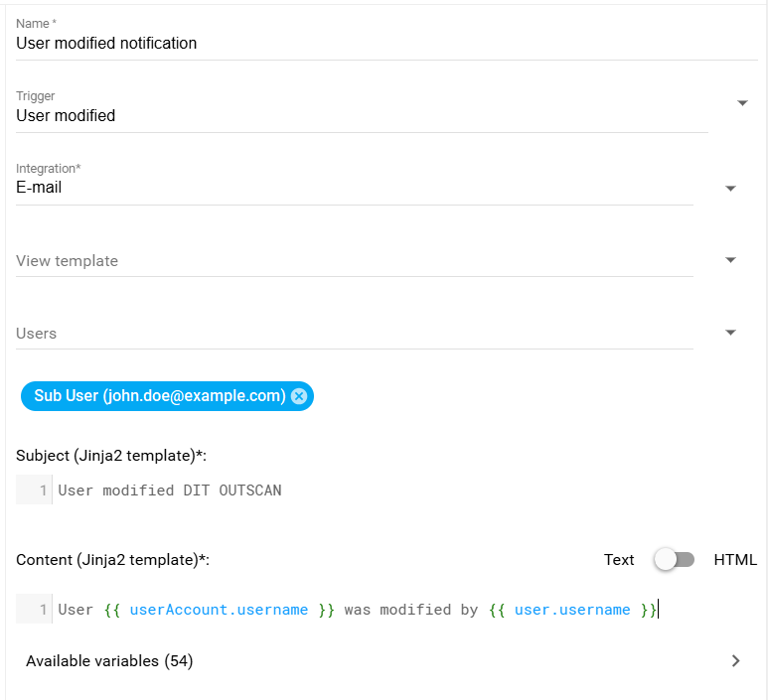Click the View template arrow icon
This screenshot has height=700, width=768.
tap(730, 260)
